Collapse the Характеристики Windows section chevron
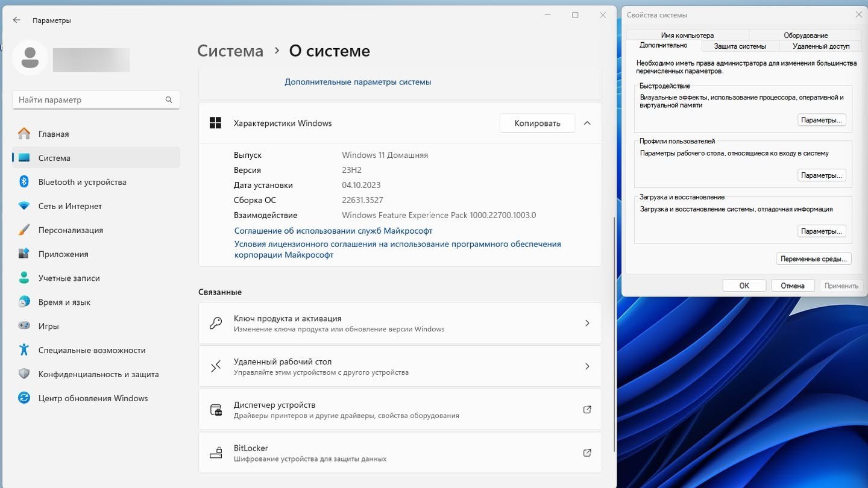This screenshot has width=868, height=488. point(587,123)
